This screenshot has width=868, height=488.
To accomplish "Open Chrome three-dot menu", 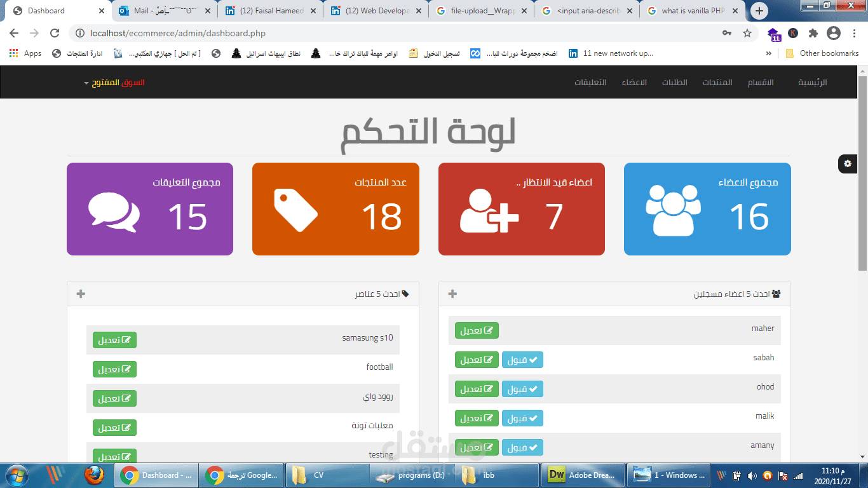I will click(855, 33).
